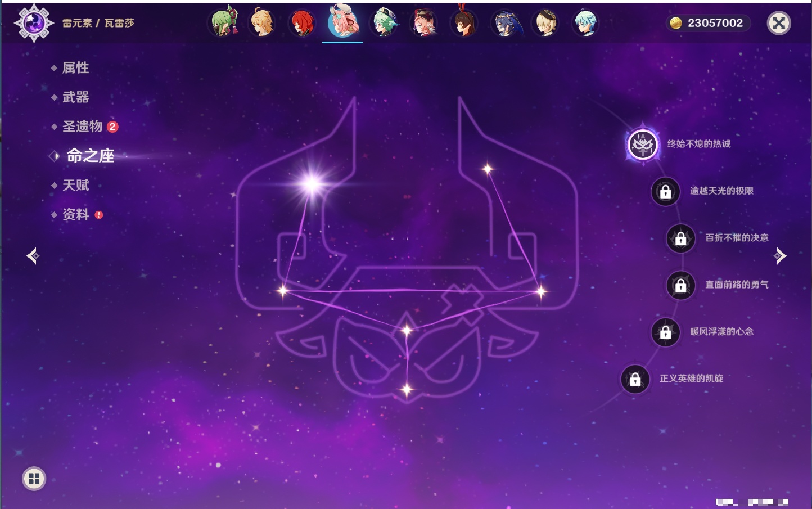Image resolution: width=812 pixels, height=509 pixels.
Task: Switch to Amber's red-ribbon avatar
Action: [x=464, y=22]
